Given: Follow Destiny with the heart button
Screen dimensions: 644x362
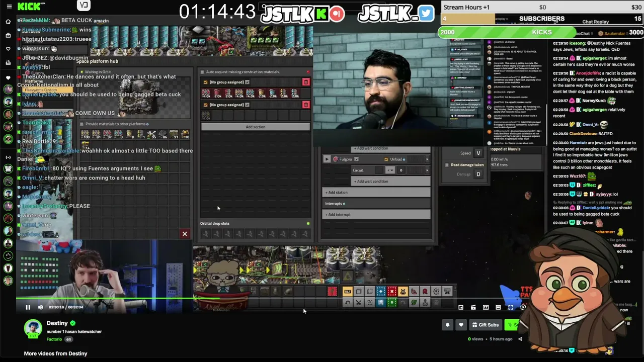Looking at the screenshot, I should click(461, 325).
